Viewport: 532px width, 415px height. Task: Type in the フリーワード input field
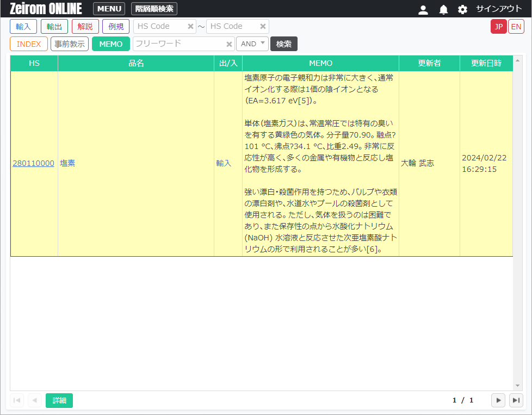click(178, 44)
